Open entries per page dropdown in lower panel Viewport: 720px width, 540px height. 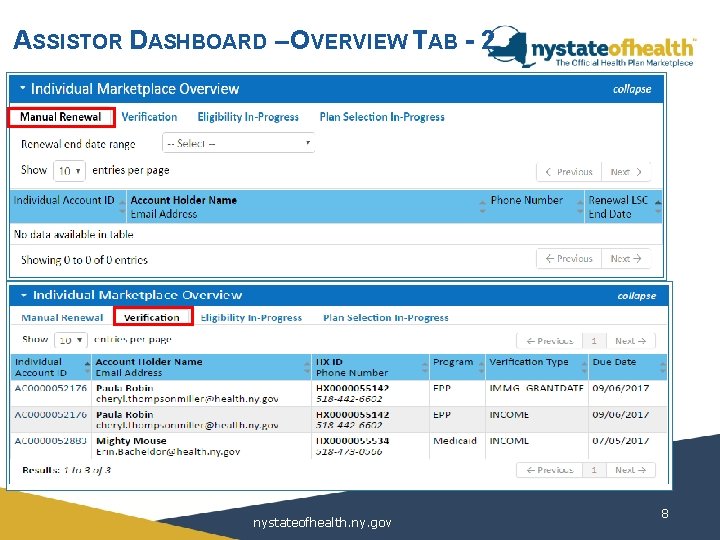[71, 340]
